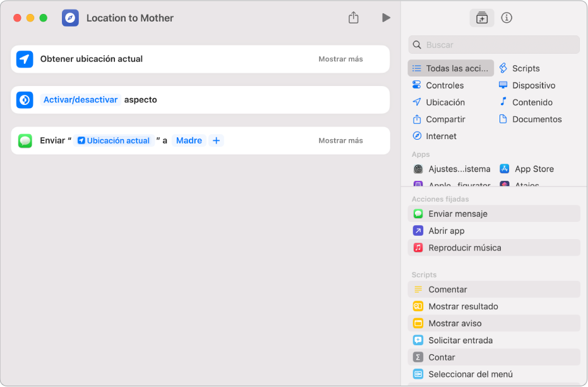This screenshot has height=387, width=588.
Task: Open the Controles category
Action: [x=438, y=85]
